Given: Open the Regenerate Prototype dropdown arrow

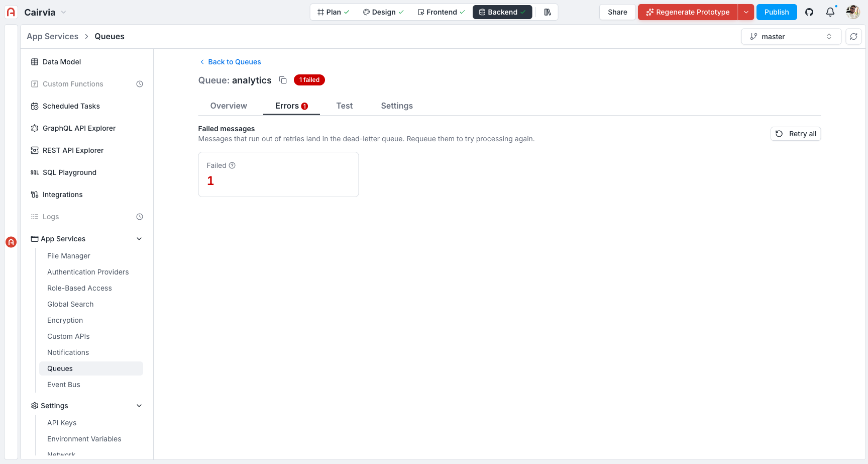Looking at the screenshot, I should pyautogui.click(x=746, y=12).
